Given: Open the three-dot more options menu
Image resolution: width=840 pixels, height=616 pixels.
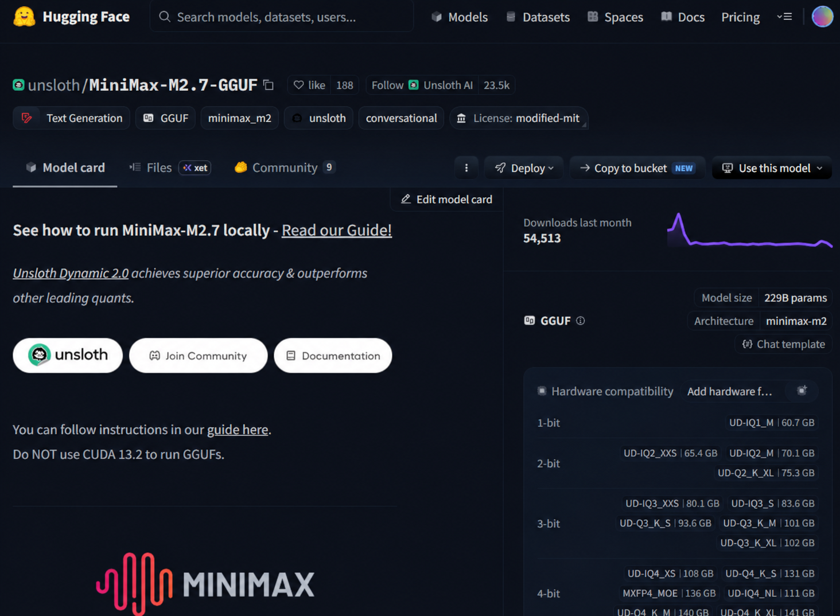Looking at the screenshot, I should [466, 168].
